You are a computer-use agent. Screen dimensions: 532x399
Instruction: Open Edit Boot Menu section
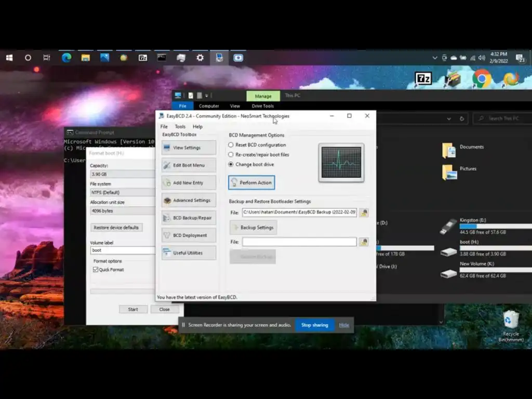pos(189,165)
